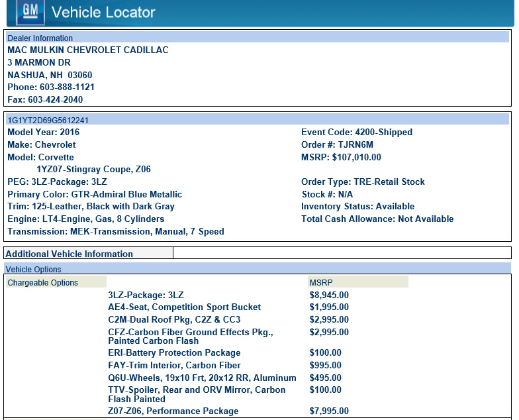Click the $2,995.00 price for CFZ-Carbon Fiber Ground Effects
Image resolution: width=519 pixels, height=420 pixels.
coord(329,333)
